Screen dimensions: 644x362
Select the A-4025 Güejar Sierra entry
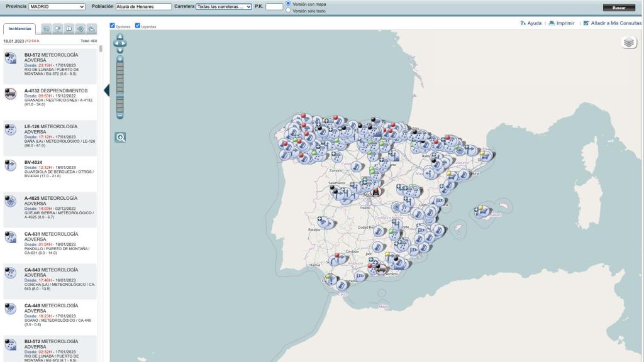pyautogui.click(x=50, y=210)
